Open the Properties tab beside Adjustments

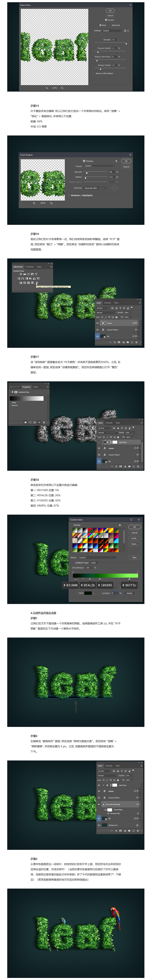(30, 267)
